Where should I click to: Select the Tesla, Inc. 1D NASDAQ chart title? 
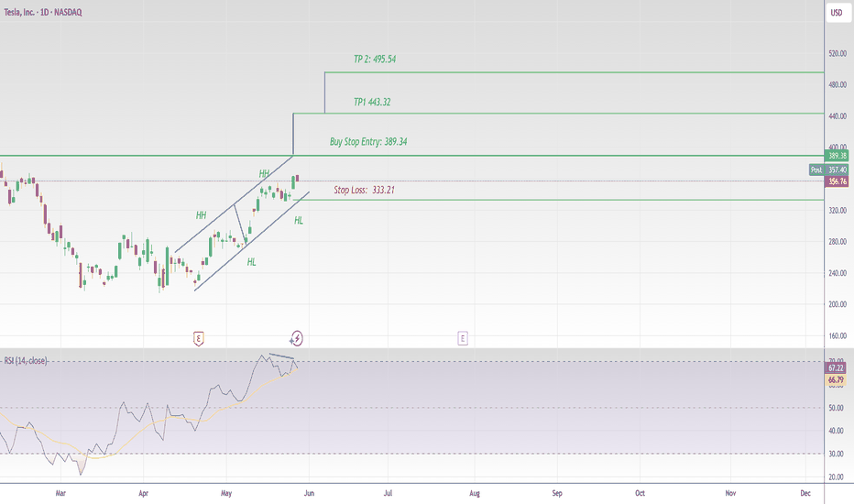point(42,12)
